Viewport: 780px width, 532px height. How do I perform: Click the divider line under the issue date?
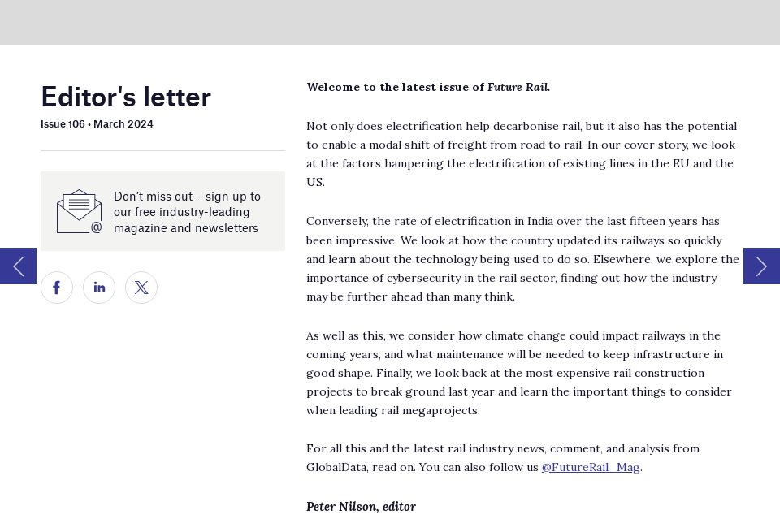pos(162,150)
